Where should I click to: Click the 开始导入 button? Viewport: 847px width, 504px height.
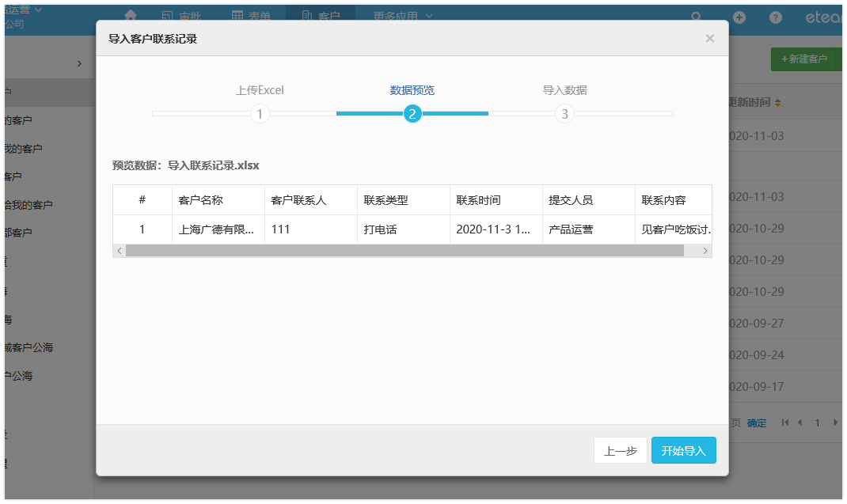(683, 450)
